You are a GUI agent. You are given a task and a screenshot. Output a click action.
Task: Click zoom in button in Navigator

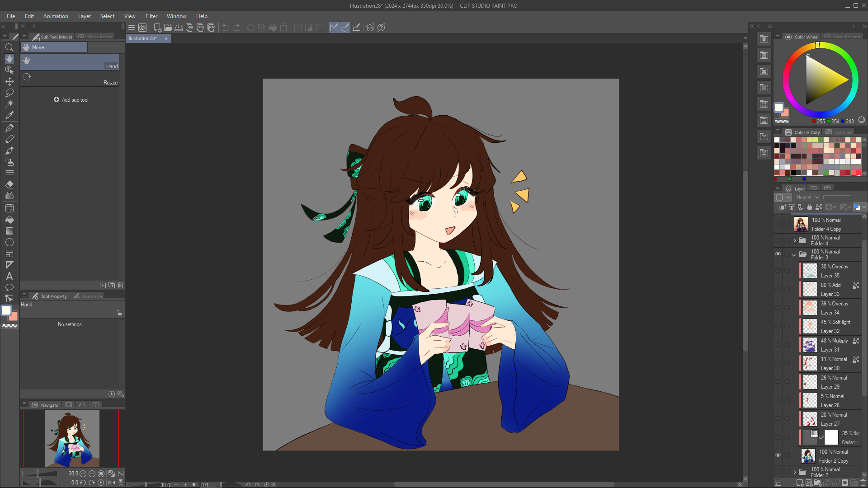click(x=92, y=474)
